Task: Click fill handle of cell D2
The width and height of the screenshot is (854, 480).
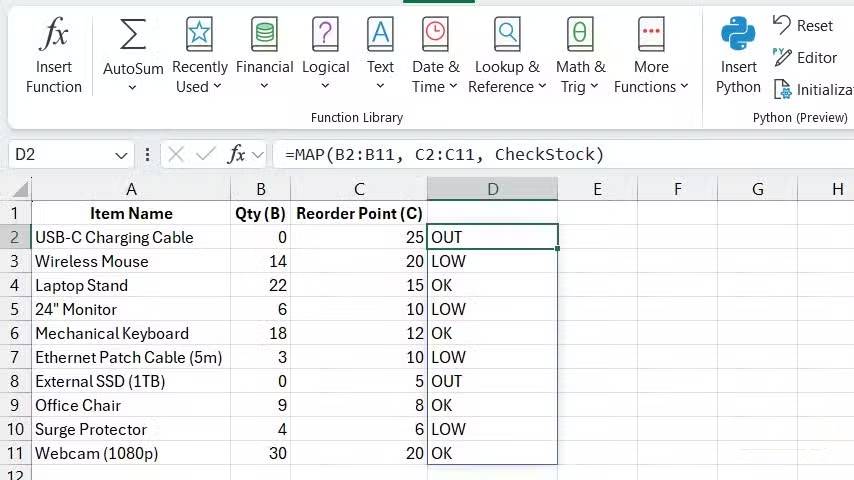Action: click(558, 248)
